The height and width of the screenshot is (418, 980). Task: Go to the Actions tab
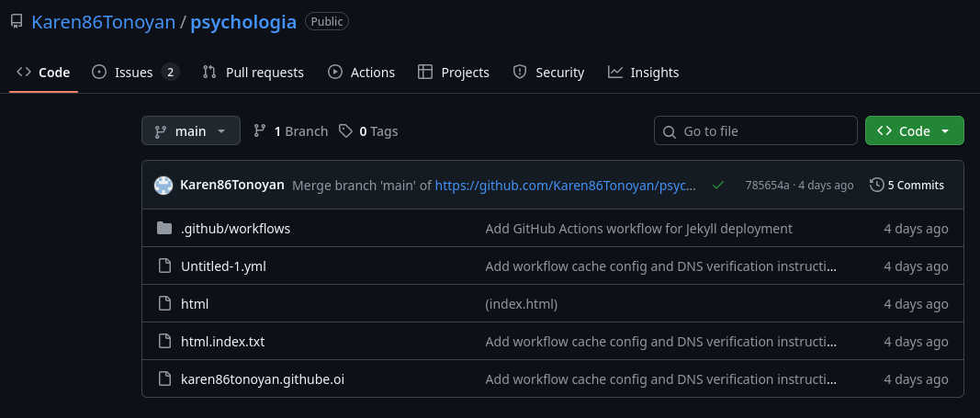pos(362,73)
